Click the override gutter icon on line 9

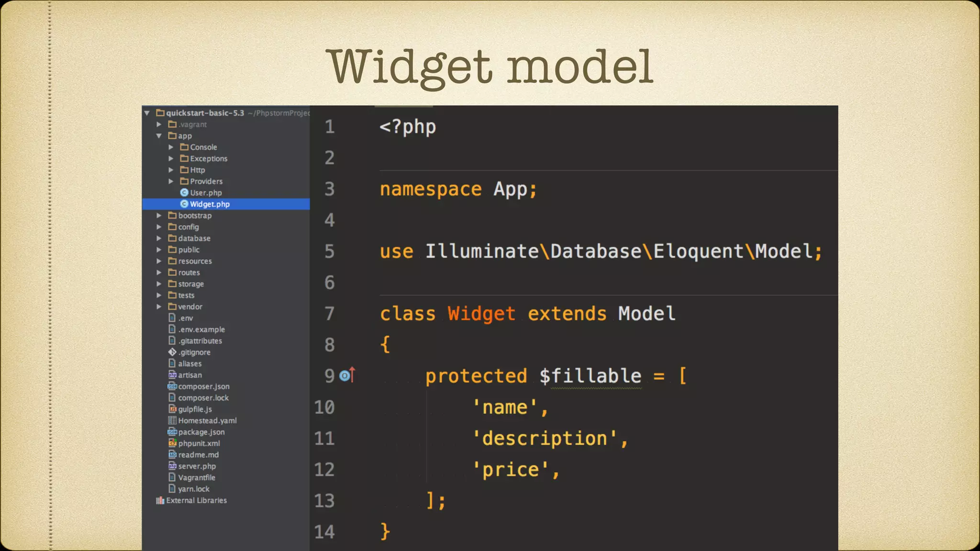click(x=347, y=375)
